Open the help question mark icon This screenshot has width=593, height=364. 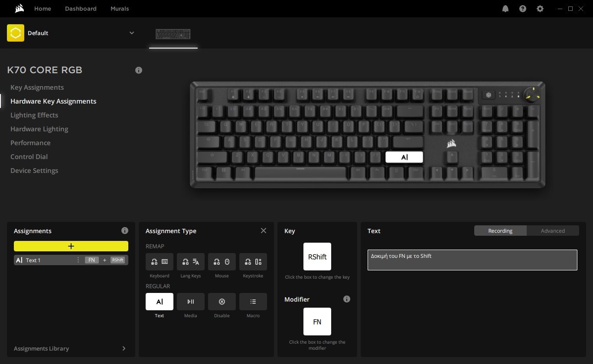click(523, 9)
